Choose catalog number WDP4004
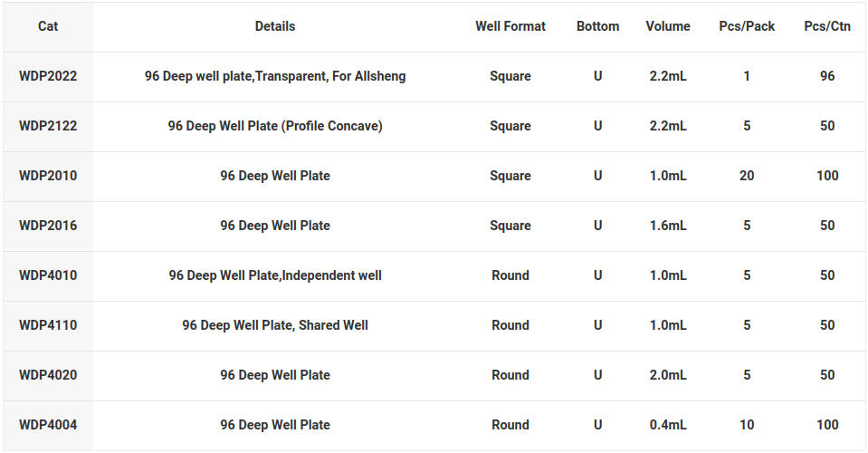Viewport: 868px width, 453px height. tap(48, 425)
